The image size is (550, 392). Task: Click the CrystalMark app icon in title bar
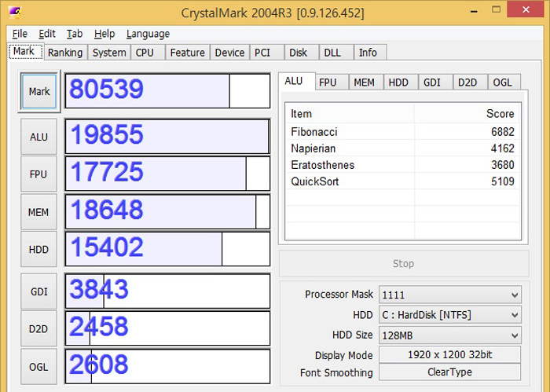[15, 13]
